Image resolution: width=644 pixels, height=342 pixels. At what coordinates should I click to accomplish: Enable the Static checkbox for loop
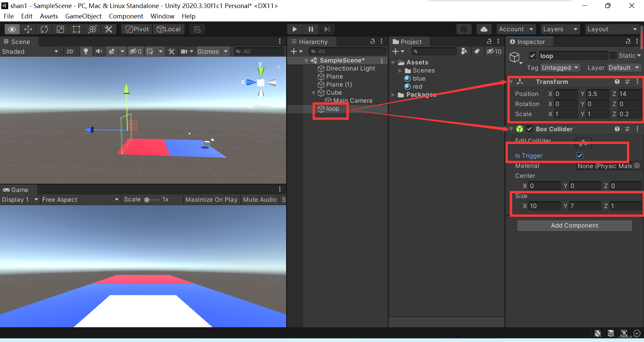pyautogui.click(x=614, y=55)
